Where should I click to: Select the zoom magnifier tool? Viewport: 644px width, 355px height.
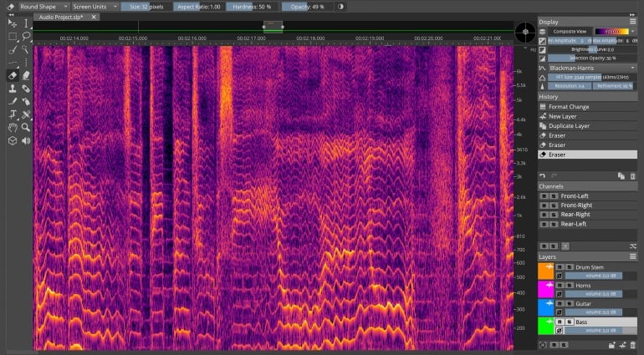pos(26,128)
